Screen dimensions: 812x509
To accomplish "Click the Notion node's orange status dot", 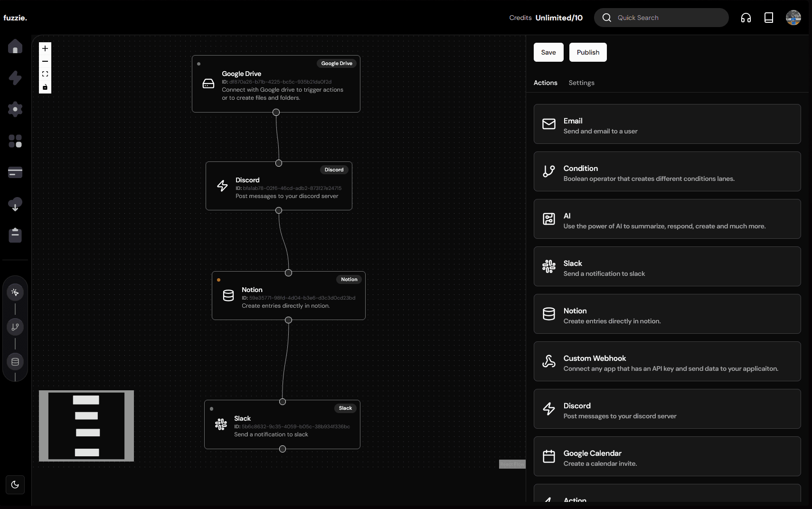I will pos(218,280).
